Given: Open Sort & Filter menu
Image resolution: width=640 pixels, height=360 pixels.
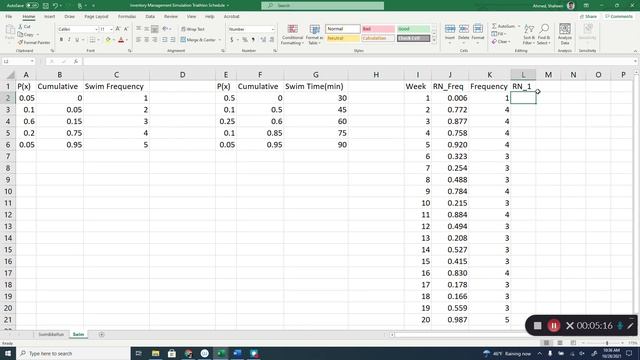Looking at the screenshot, I should [x=529, y=34].
